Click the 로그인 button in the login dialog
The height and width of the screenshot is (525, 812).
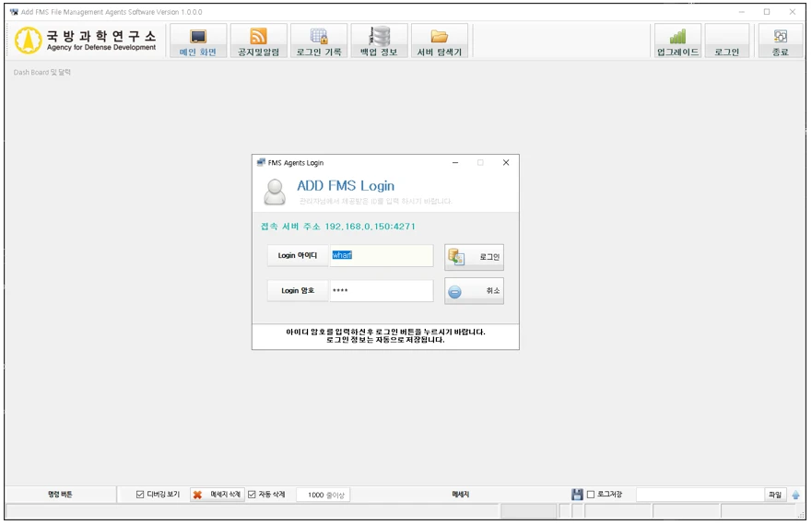coord(474,257)
